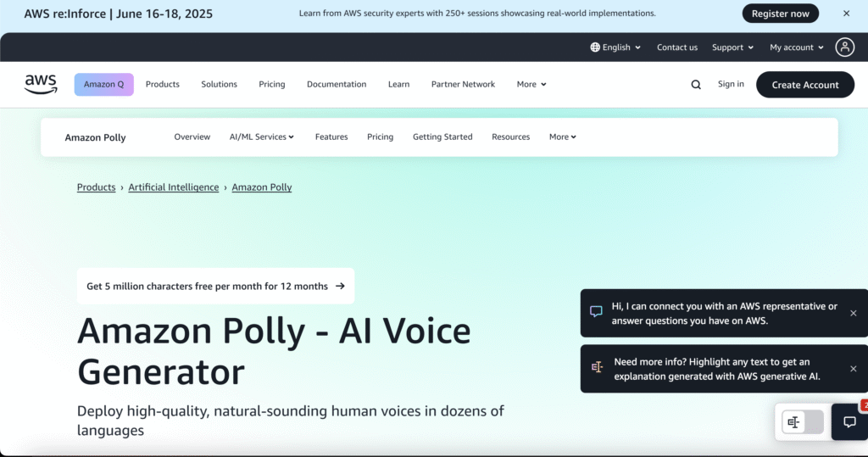Click the AWS logo
Viewport: 868px width, 457px height.
click(x=41, y=84)
